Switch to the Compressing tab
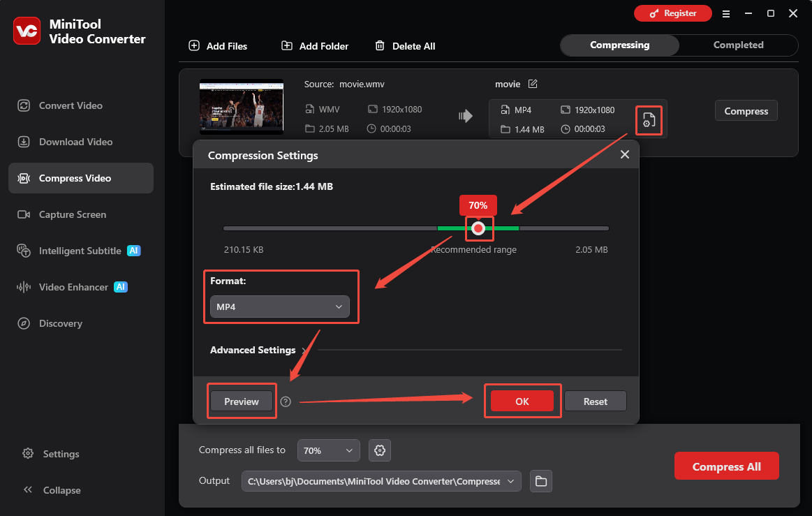The height and width of the screenshot is (516, 812). coord(619,45)
